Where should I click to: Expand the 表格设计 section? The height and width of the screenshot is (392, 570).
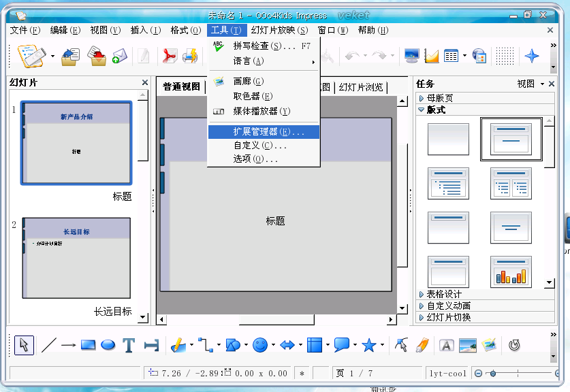pyautogui.click(x=486, y=294)
